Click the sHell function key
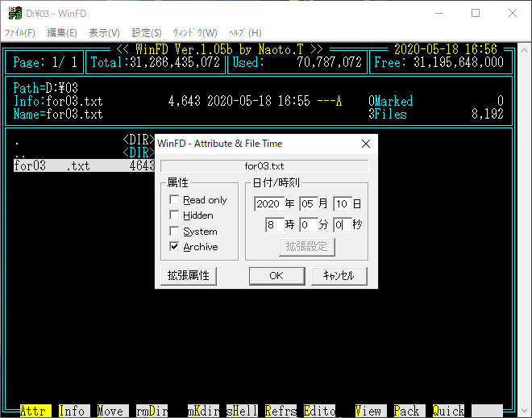 coord(242,411)
